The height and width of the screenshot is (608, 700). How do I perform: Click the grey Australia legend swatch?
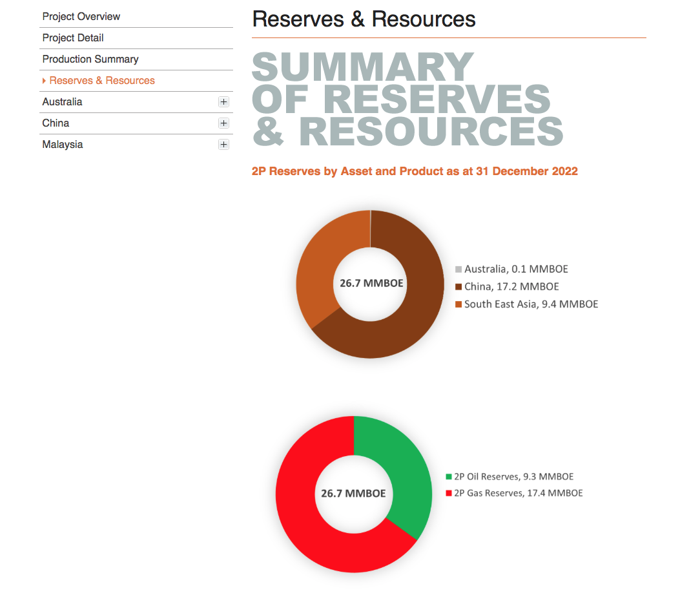(458, 269)
